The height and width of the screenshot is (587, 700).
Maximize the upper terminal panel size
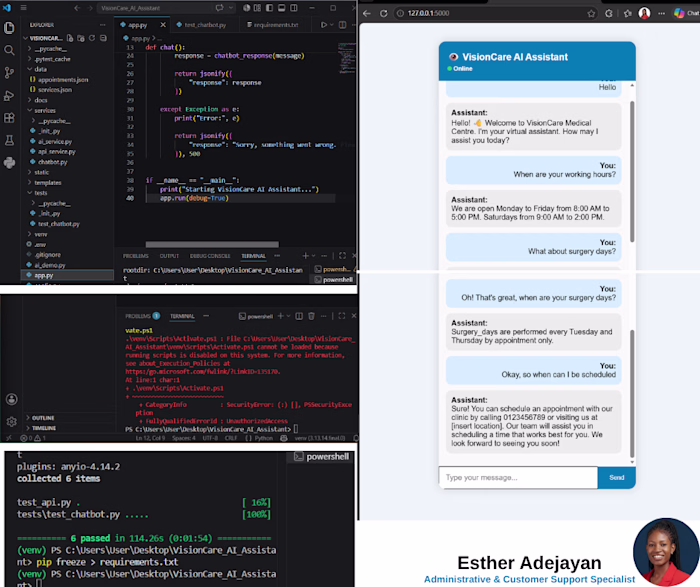342,256
